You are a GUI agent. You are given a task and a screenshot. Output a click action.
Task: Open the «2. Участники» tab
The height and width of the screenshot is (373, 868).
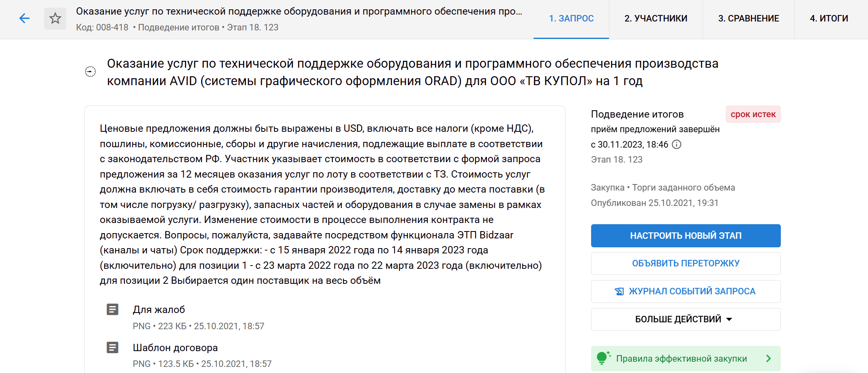(x=656, y=19)
